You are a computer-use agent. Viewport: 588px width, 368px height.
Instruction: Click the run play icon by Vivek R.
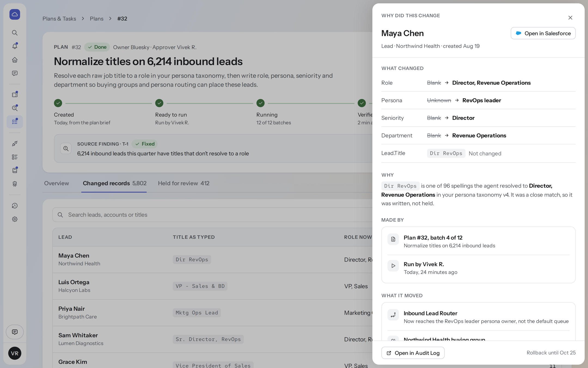point(393,266)
